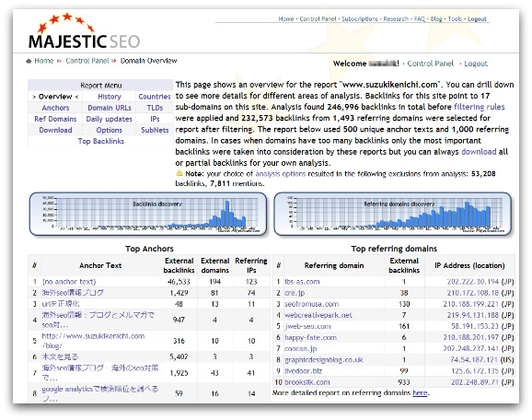
Task: Open referring domain cre.jp
Action: [295, 293]
